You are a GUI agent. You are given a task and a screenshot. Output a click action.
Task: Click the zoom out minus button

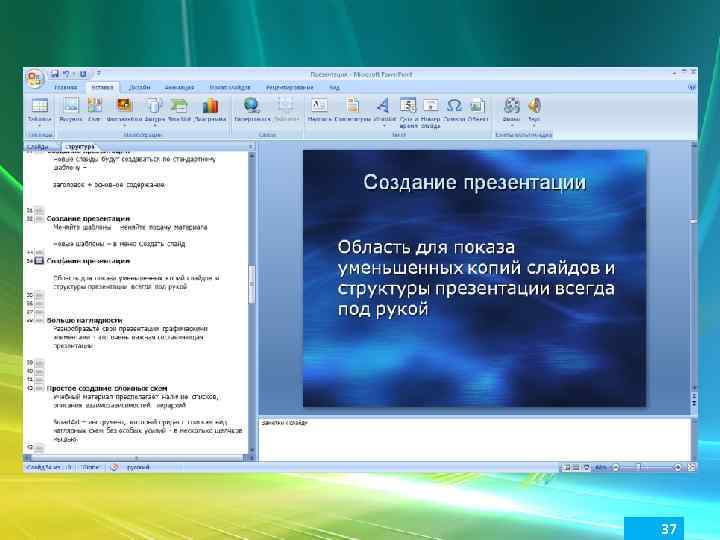[616, 467]
